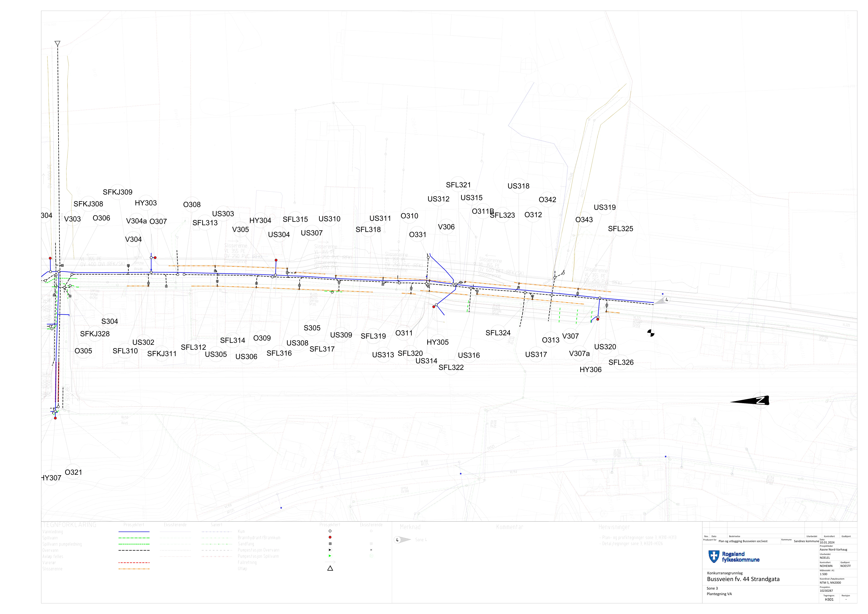Select the label US303

223,214
